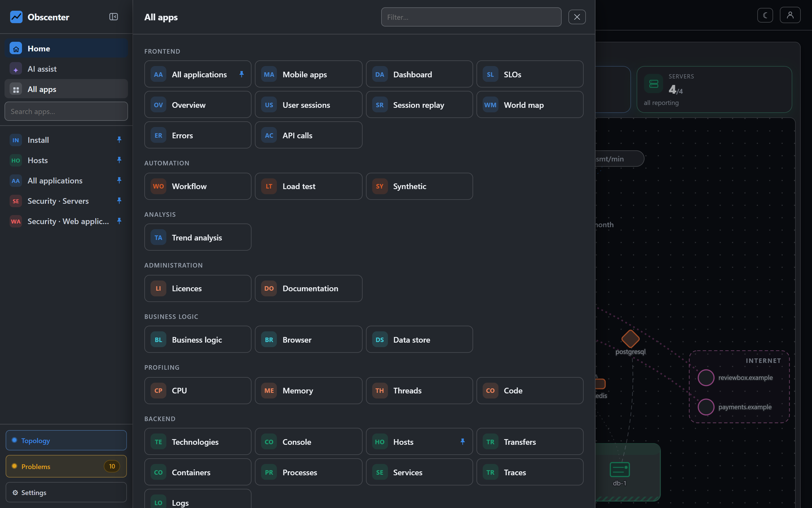Open the Mobile apps card

click(308, 74)
